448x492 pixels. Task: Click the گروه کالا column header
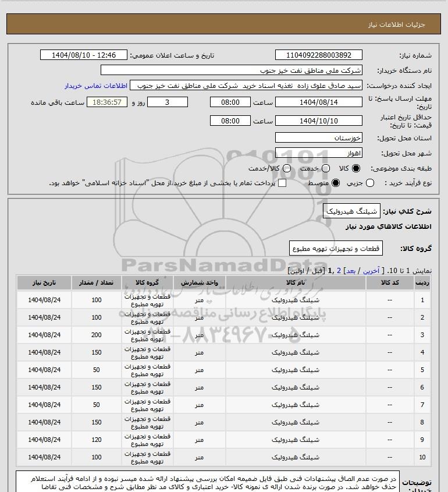pos(147,283)
